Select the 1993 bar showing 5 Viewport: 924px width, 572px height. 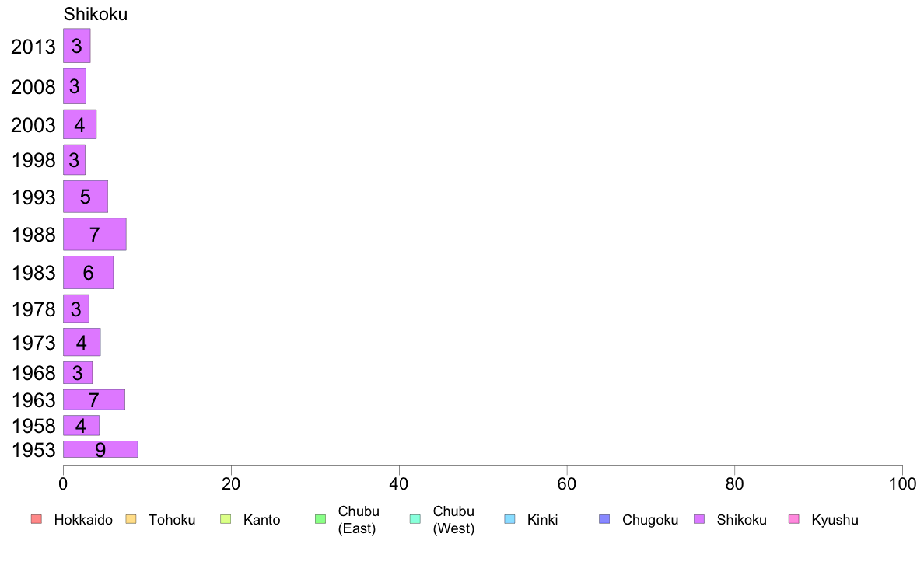pyautogui.click(x=86, y=196)
